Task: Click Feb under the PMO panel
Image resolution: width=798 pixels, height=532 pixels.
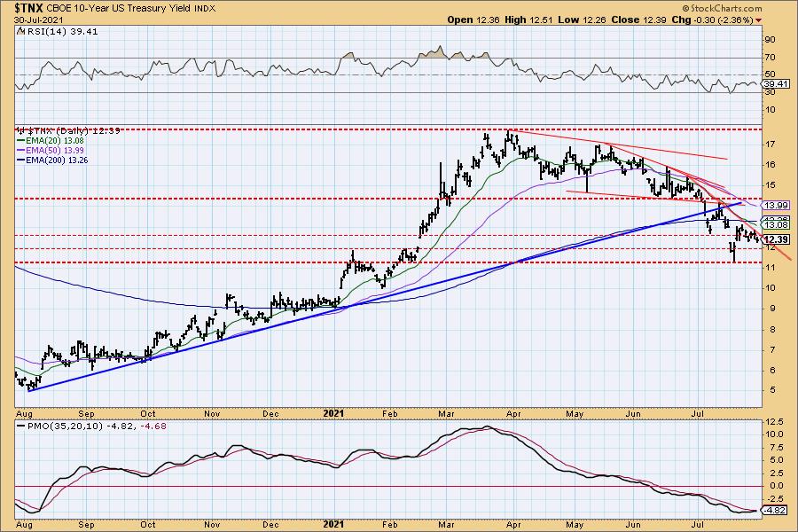Action: [389, 524]
